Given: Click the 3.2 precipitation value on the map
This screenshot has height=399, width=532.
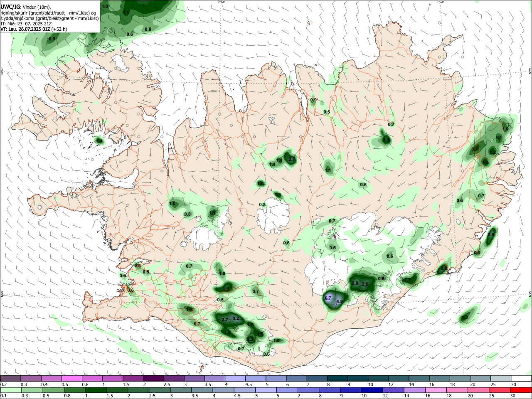Looking at the screenshot, I should (236, 318).
